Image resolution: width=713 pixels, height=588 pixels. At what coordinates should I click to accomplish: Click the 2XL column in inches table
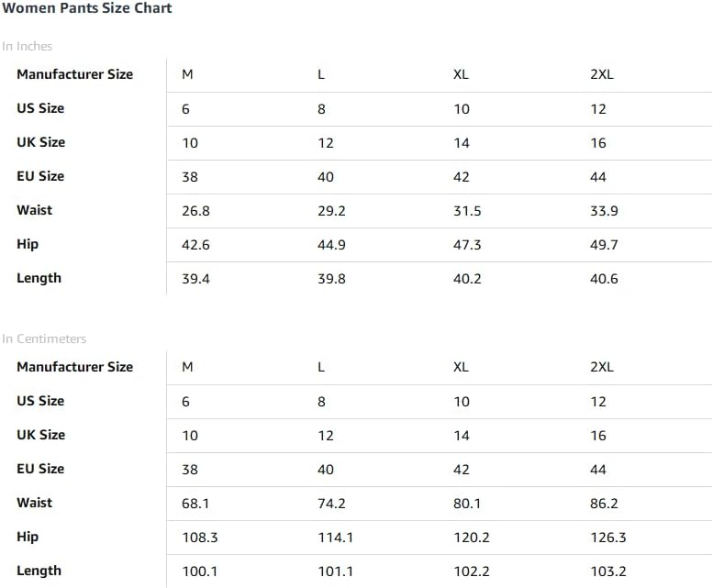point(602,74)
